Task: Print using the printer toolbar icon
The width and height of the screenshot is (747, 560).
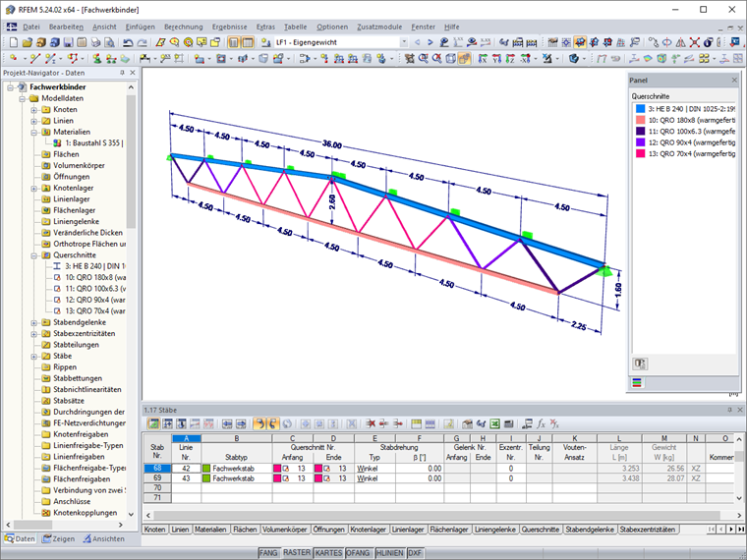Action: [95, 42]
